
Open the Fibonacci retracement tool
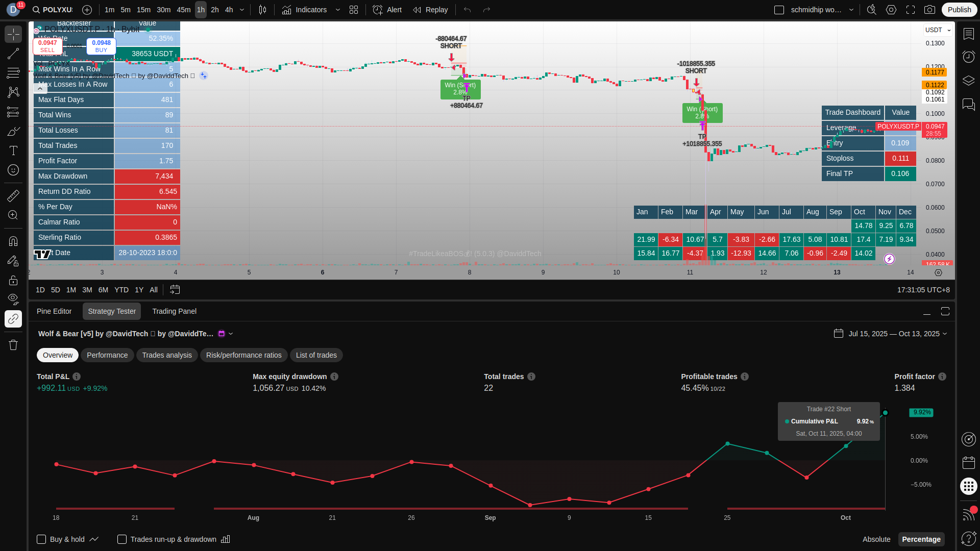[x=13, y=73]
